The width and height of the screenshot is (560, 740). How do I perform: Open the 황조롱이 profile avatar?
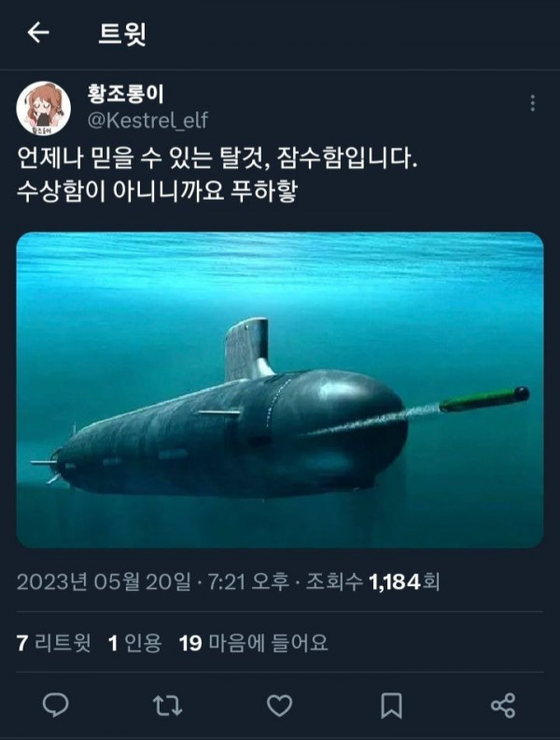pos(44,108)
